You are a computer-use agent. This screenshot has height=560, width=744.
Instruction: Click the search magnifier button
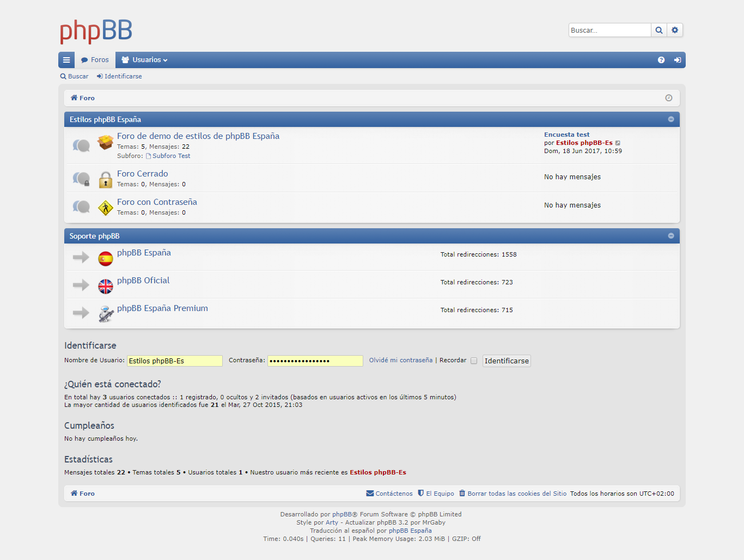coord(658,31)
